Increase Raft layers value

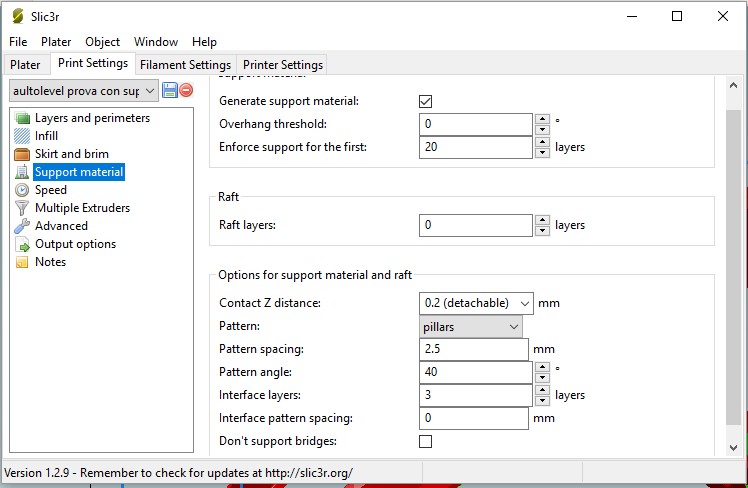(542, 220)
